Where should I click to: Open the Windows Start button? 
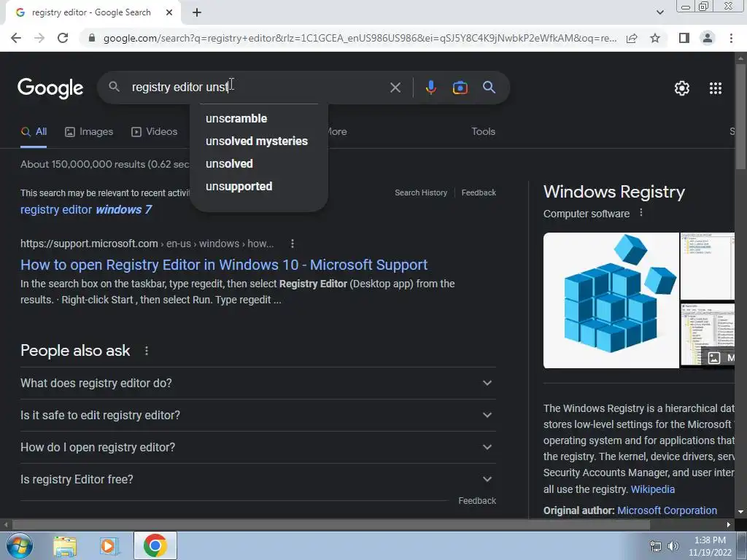tap(19, 545)
